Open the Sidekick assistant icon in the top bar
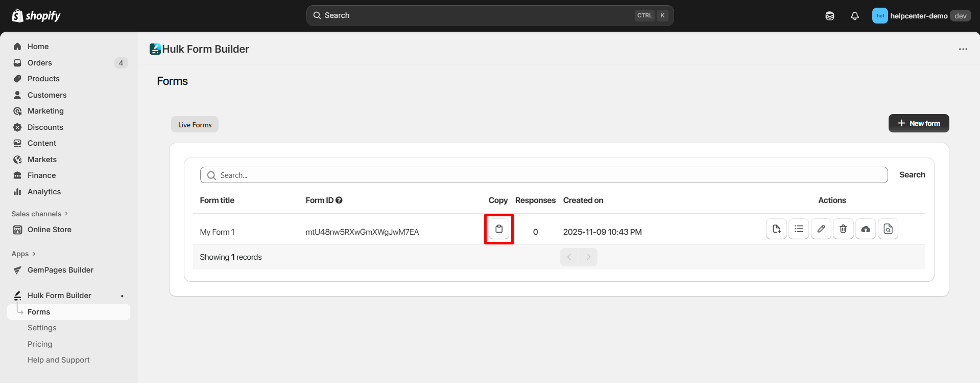980x383 pixels. point(830,16)
